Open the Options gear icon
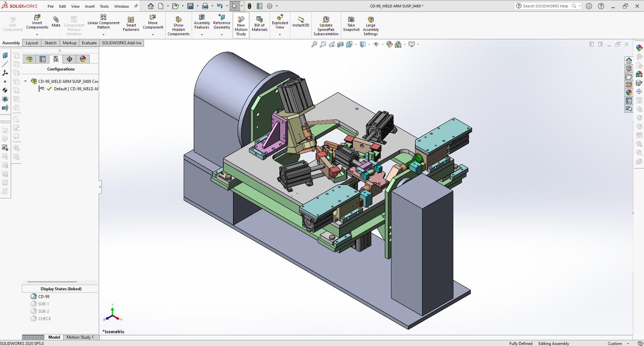Screen dimensions: 644x346 pyautogui.click(x=270, y=6)
